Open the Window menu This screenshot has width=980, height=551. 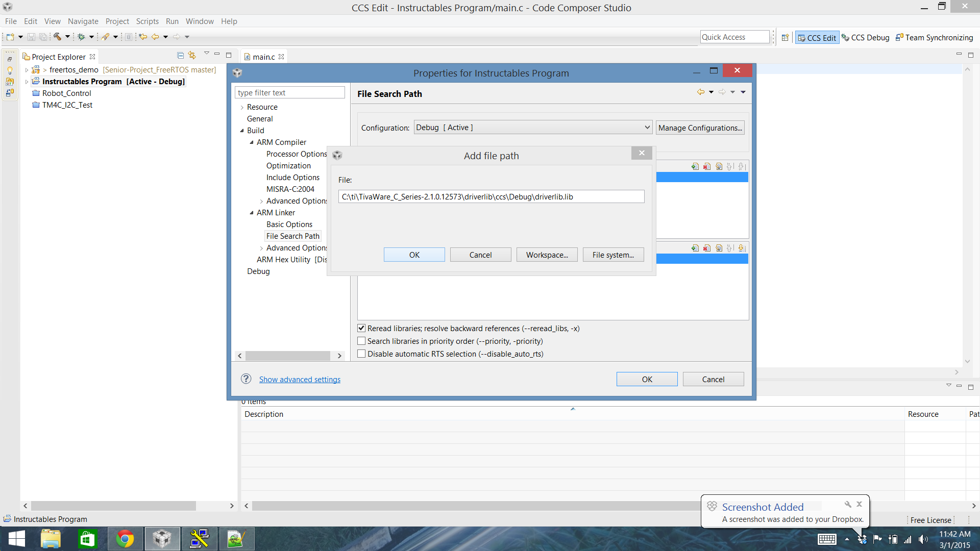200,21
